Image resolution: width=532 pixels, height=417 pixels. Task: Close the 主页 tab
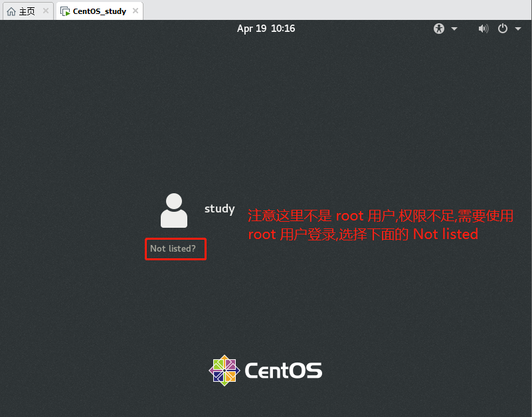pos(45,11)
